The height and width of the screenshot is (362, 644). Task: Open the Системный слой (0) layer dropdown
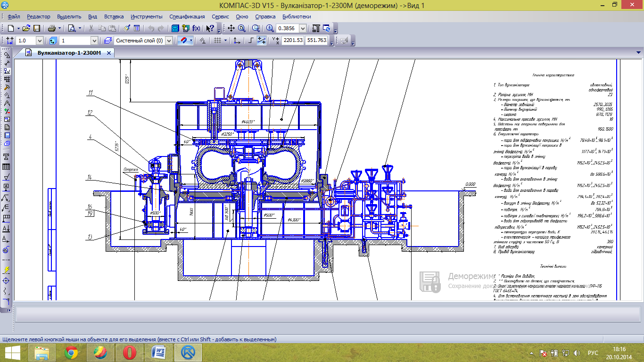[169, 41]
